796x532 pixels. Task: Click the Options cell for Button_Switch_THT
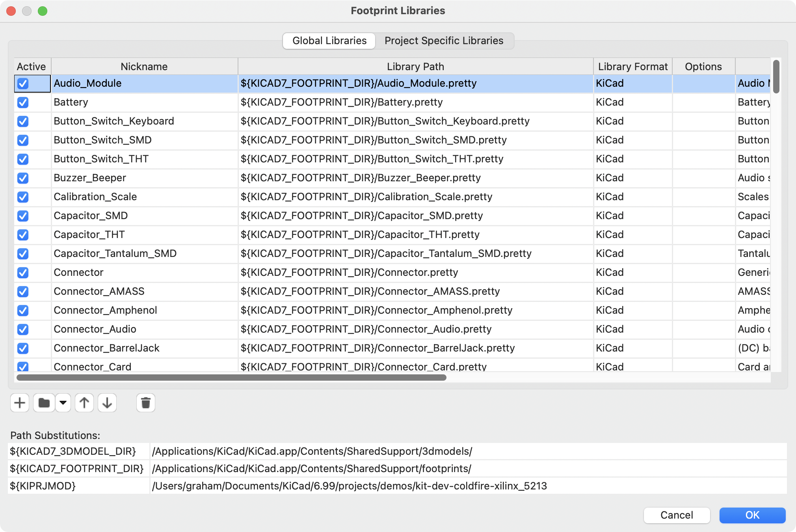pyautogui.click(x=703, y=159)
